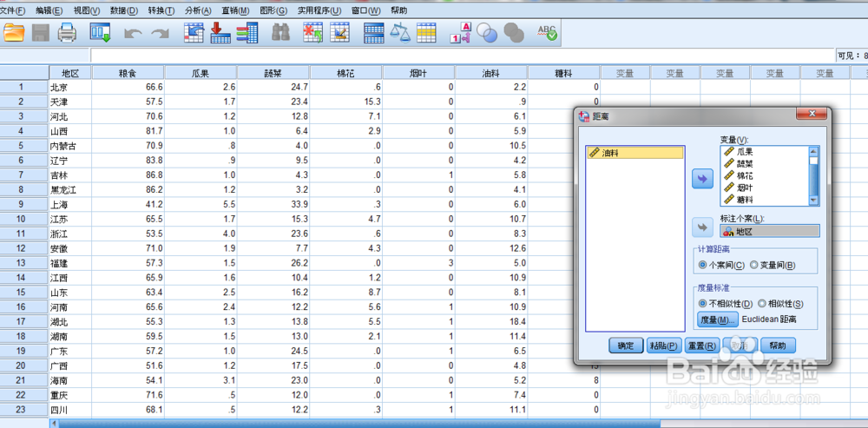
Task: Open a data file with folder icon
Action: point(14,33)
